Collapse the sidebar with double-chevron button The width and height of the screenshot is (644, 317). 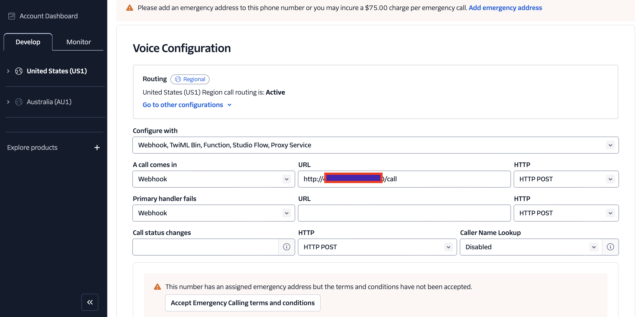90,302
